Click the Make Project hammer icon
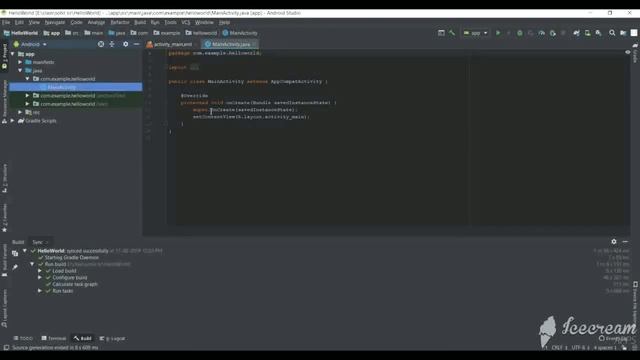The height and width of the screenshot is (360, 640). pyautogui.click(x=452, y=33)
